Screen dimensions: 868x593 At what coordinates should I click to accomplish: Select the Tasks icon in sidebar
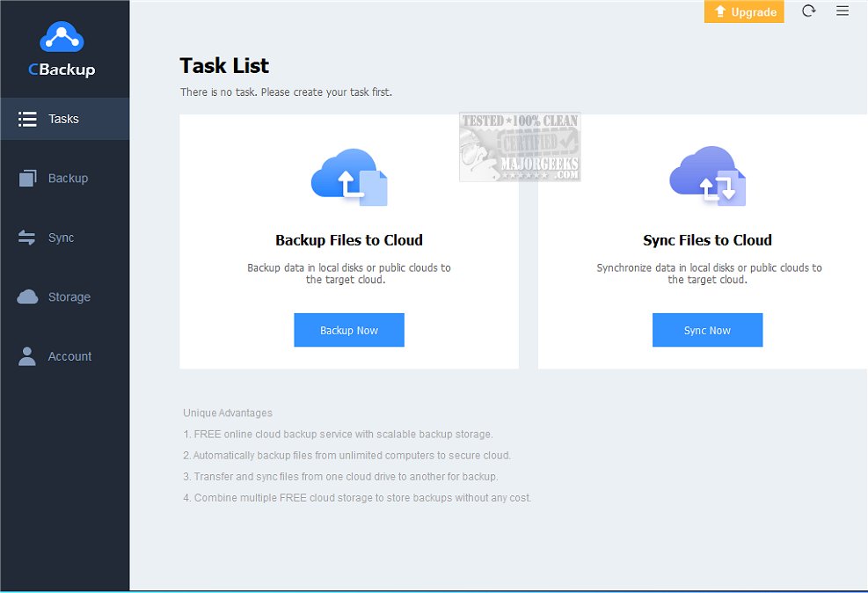click(x=26, y=118)
